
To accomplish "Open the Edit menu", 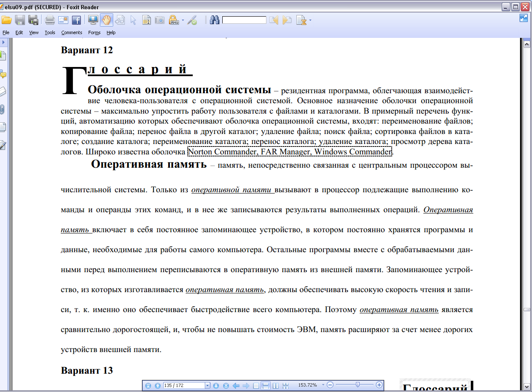I will pyautogui.click(x=19, y=32).
